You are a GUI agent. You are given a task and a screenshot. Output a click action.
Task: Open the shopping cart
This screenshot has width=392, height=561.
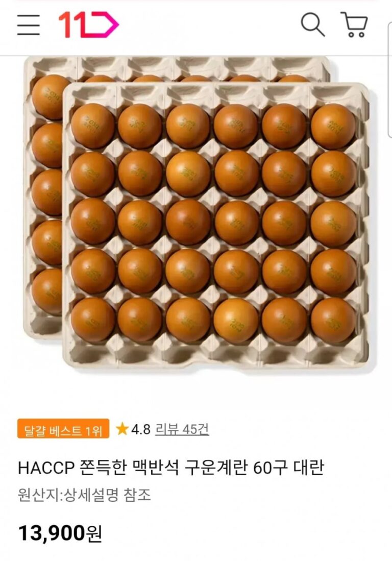pos(354,25)
